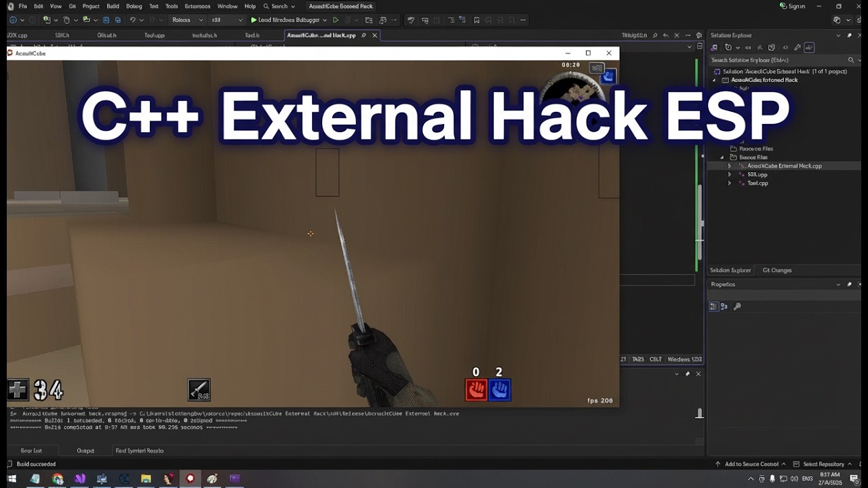
Task: Close the AssaultCube External Hack.cpp tab
Action: coord(374,35)
